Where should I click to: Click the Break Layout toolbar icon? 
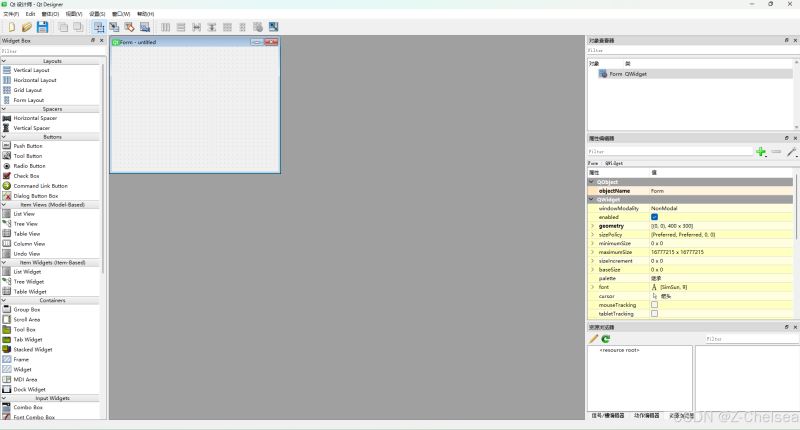pos(258,27)
